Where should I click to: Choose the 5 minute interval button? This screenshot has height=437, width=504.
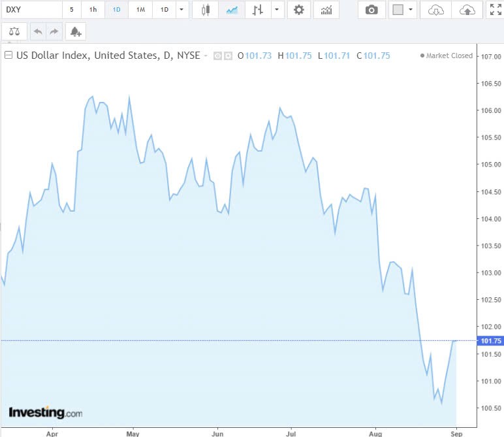[x=72, y=10]
